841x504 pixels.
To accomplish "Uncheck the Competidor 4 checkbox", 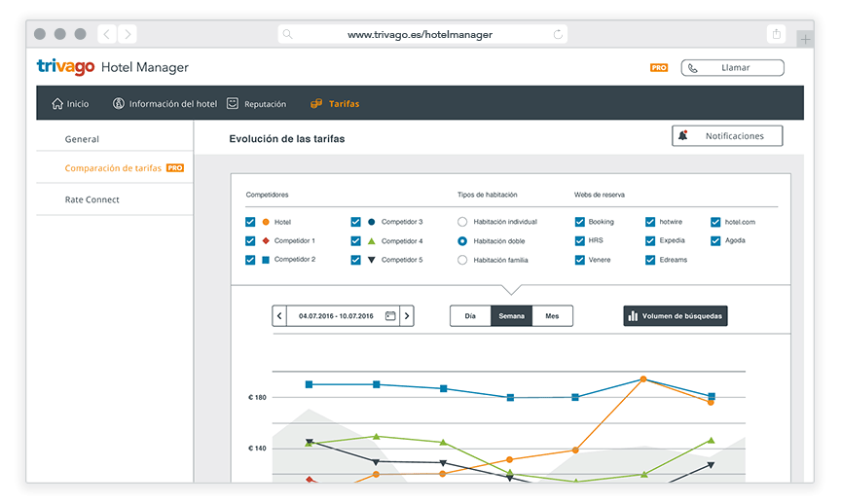I will pyautogui.click(x=355, y=240).
